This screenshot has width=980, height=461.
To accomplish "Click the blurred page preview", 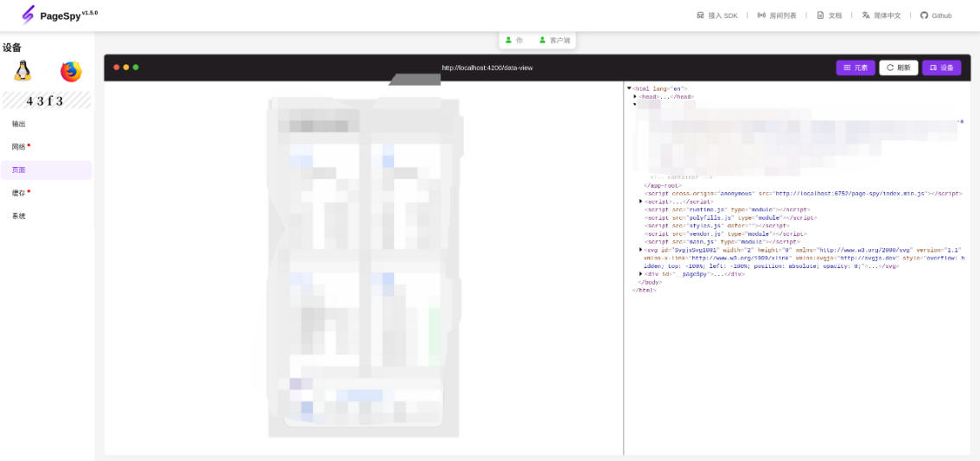I will click(x=363, y=268).
